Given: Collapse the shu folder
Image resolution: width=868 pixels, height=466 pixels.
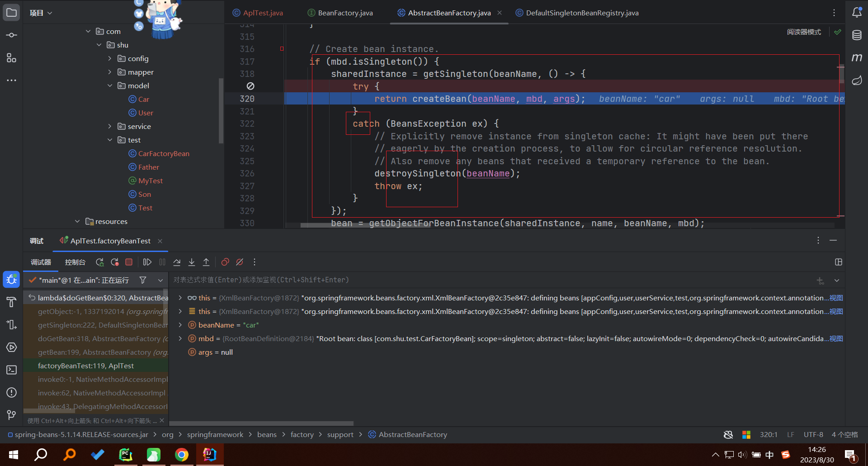Looking at the screenshot, I should [x=99, y=45].
